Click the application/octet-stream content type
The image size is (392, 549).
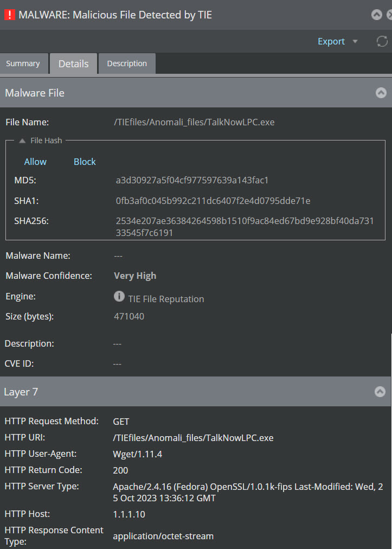coord(163,536)
